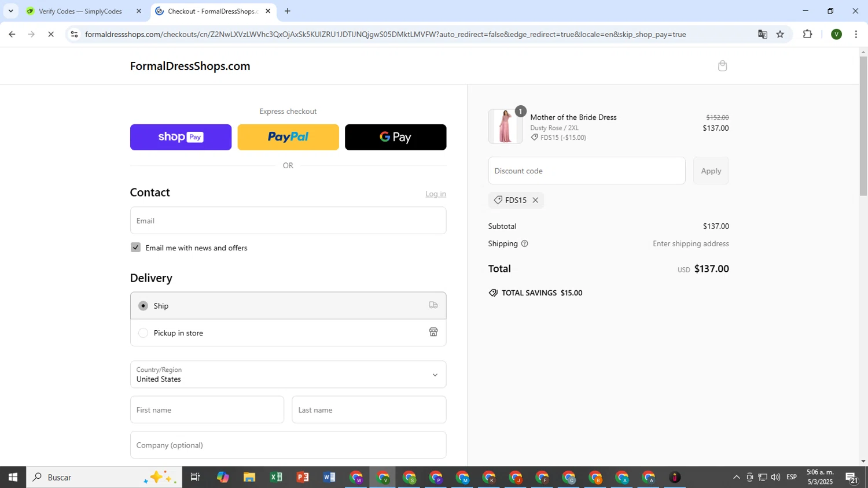Open the Chrome three-dot menu

coord(856,34)
